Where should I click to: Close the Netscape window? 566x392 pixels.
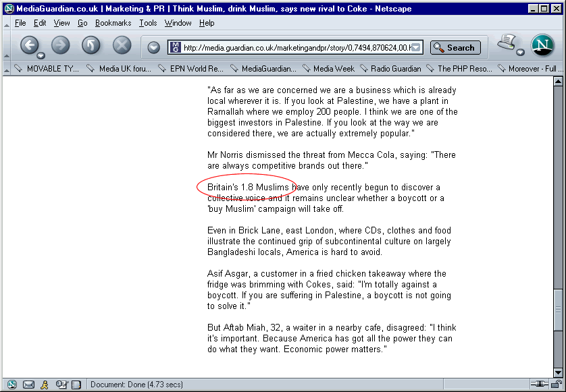(557, 8)
